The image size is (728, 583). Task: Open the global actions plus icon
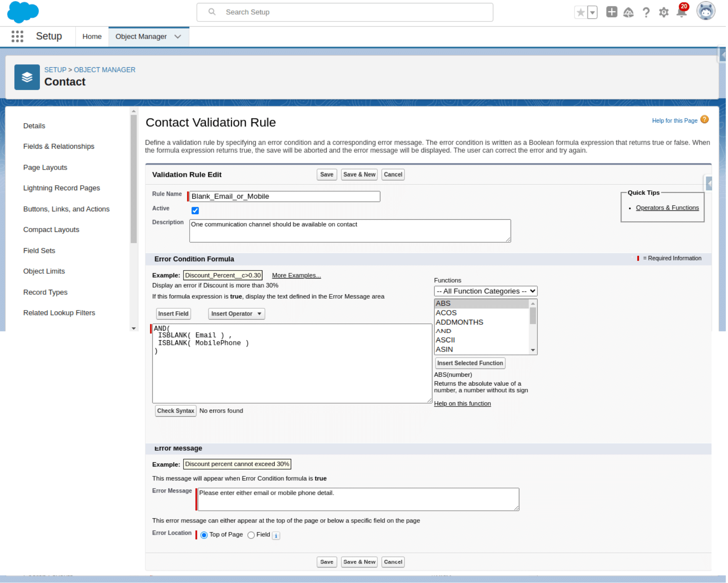coord(612,12)
